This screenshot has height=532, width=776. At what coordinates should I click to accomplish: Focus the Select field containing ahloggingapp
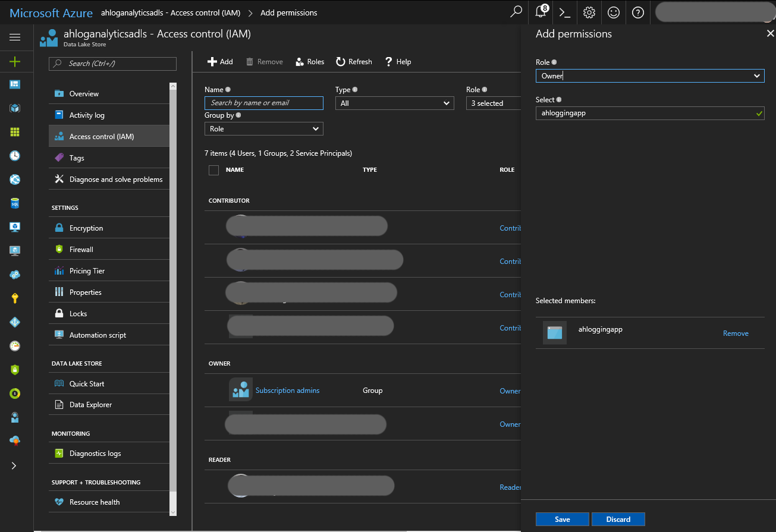tap(650, 113)
